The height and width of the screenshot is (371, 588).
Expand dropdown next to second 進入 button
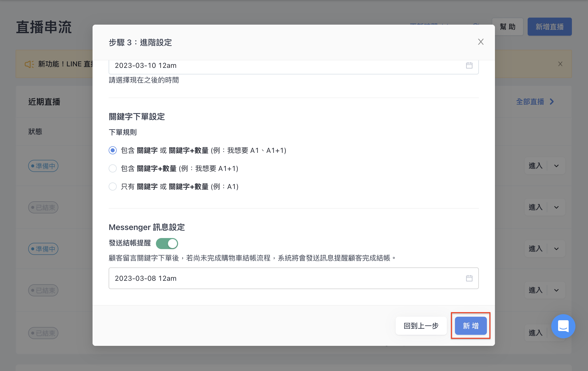[x=556, y=207]
